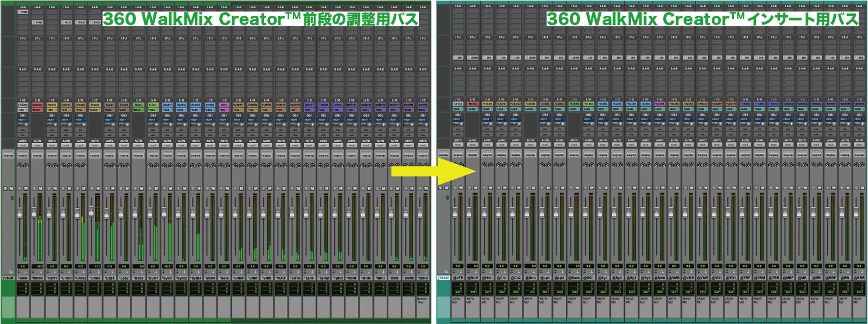Screen dimensions: 868x324
Task: Solo the @Bass track in right mixer
Action: pyautogui.click(x=570, y=188)
